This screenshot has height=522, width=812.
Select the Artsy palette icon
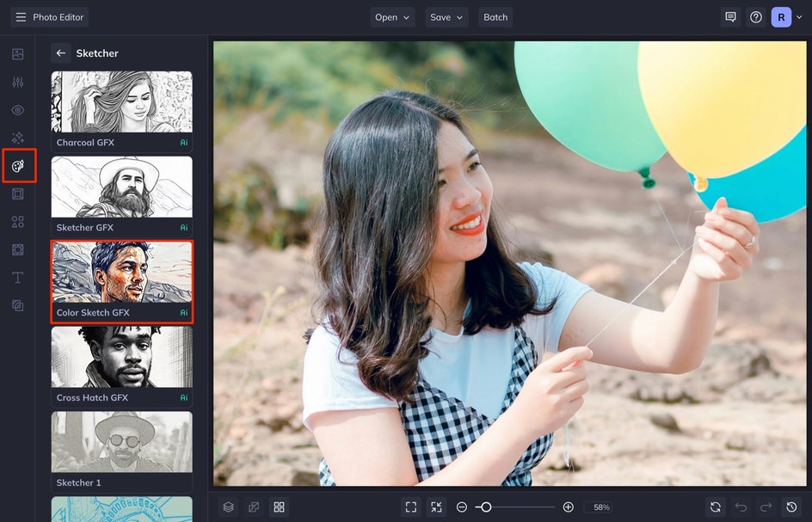point(18,166)
